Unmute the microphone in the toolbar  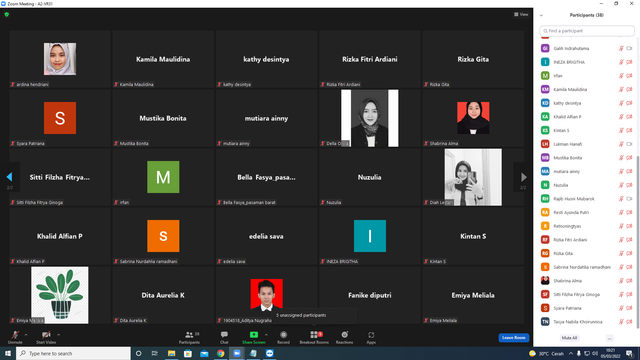tap(15, 337)
